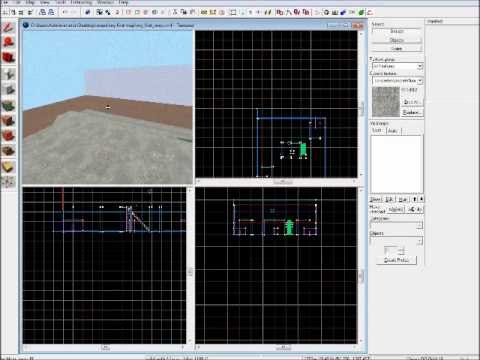Click the Show VisGroups button
This screenshot has width=480, height=360.
click(x=376, y=199)
